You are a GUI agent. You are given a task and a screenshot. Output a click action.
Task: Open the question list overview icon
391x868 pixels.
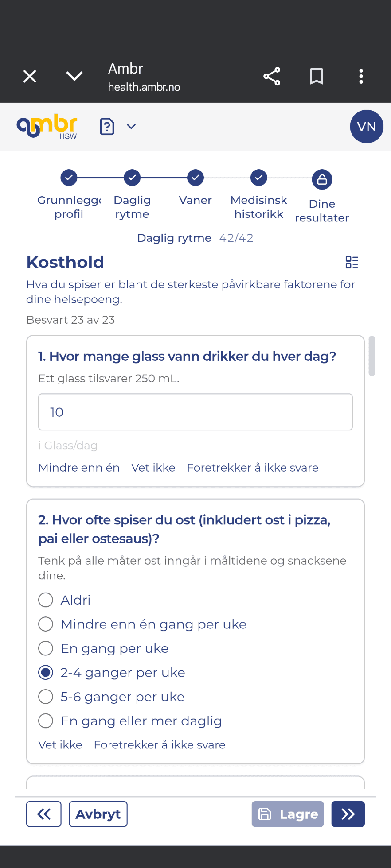click(x=352, y=262)
